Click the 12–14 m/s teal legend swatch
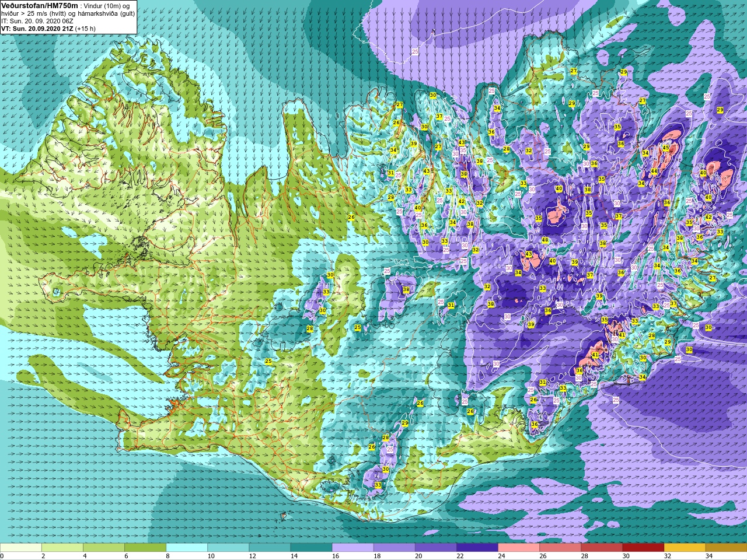Image resolution: width=747 pixels, height=560 pixels. tap(270, 548)
